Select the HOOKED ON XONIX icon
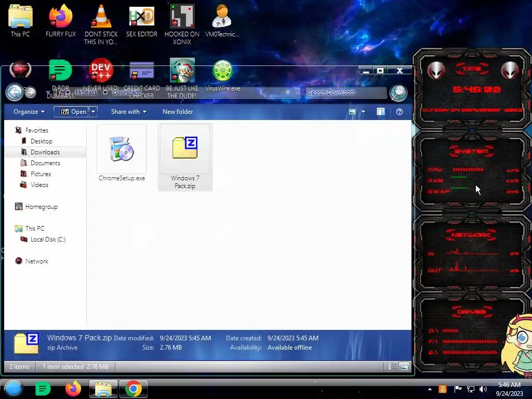532x399 pixels. [x=182, y=24]
